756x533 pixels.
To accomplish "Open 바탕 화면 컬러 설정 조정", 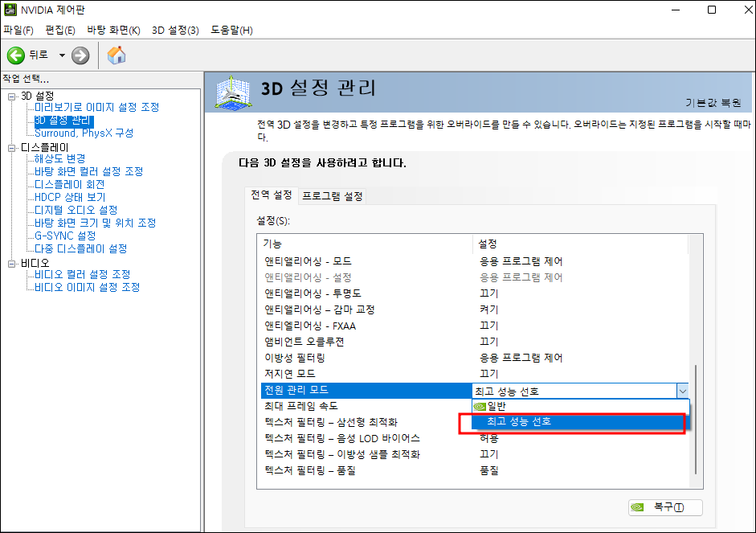I will point(88,172).
